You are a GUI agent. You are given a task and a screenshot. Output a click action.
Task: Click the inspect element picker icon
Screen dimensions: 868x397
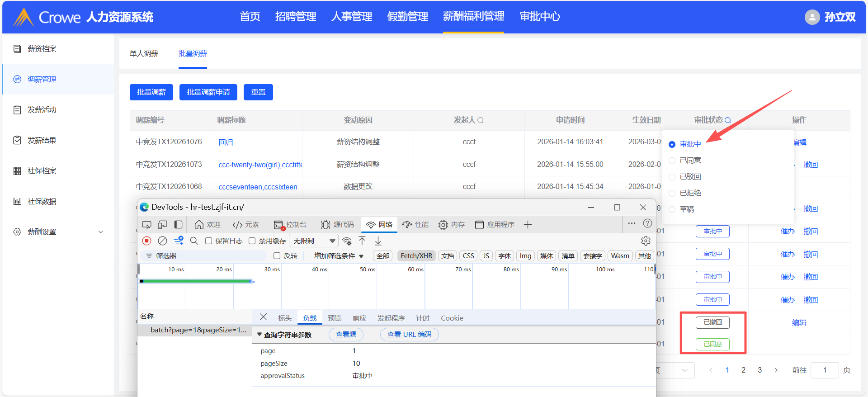click(x=146, y=225)
